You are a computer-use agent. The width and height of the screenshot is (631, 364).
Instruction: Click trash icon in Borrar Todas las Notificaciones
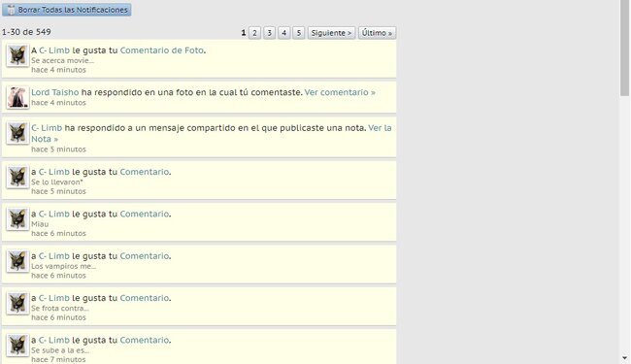(x=11, y=10)
